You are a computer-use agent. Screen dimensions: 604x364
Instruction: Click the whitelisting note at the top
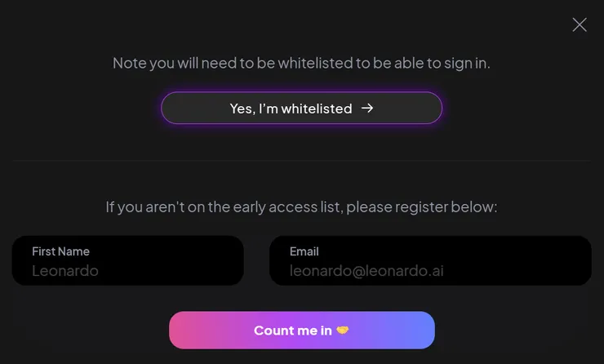(301, 63)
